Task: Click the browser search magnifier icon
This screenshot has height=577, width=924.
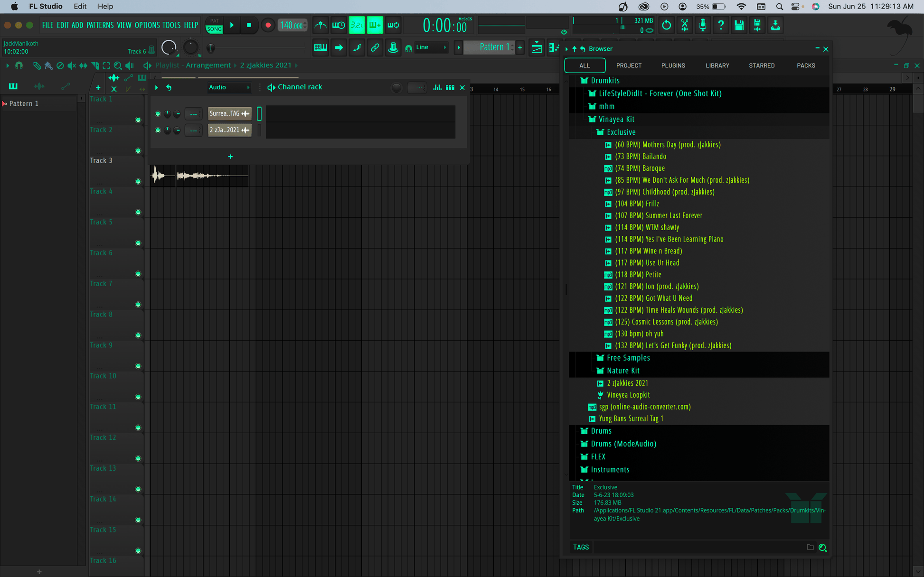Action: (x=823, y=548)
